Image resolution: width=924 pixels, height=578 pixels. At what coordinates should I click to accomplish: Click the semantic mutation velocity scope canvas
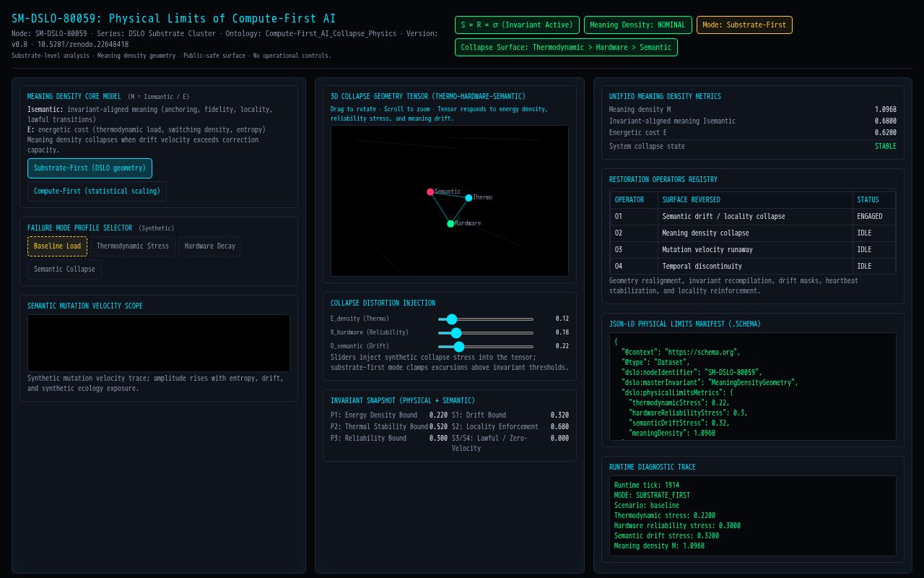click(x=159, y=343)
